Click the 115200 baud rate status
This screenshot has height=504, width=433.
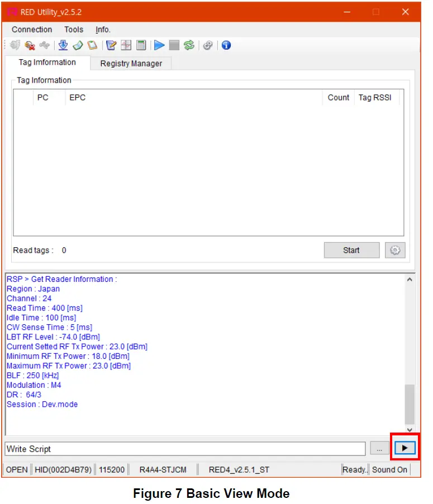point(112,469)
